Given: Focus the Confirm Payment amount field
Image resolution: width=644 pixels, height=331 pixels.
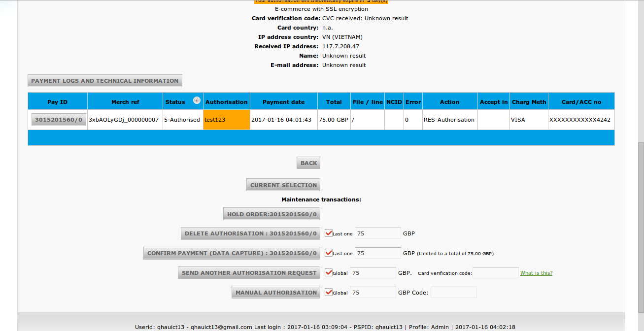Looking at the screenshot, I should pos(377,253).
